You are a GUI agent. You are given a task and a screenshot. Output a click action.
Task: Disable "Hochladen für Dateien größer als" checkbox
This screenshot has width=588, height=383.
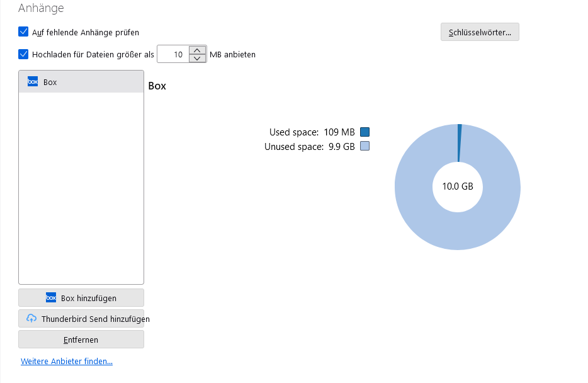pos(24,54)
